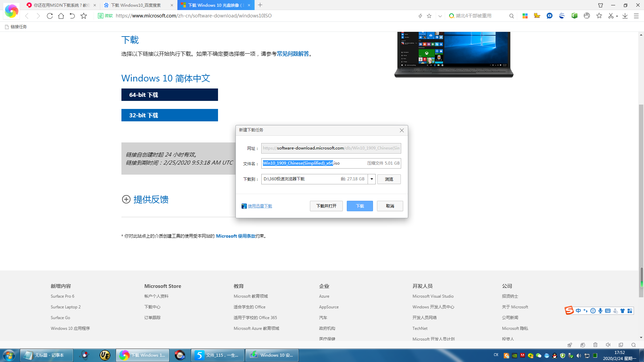644x362 pixels.
Task: Click the yellow cat extension icon
Action: pyautogui.click(x=537, y=16)
